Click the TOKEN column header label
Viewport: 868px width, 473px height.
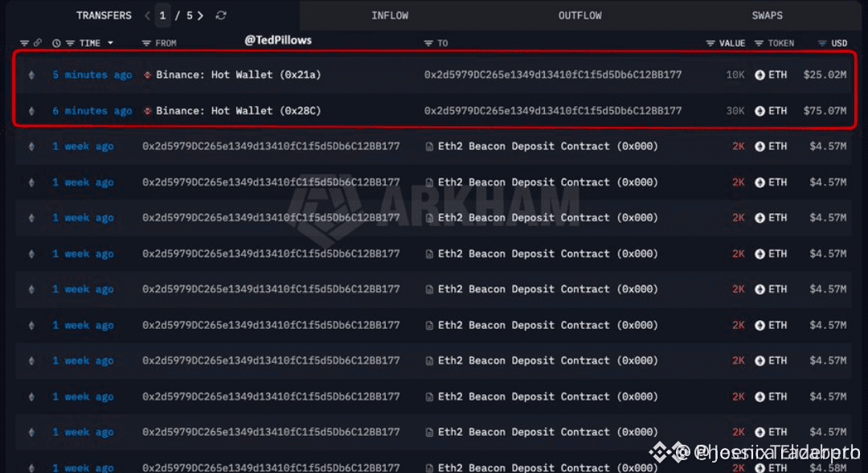[781, 43]
